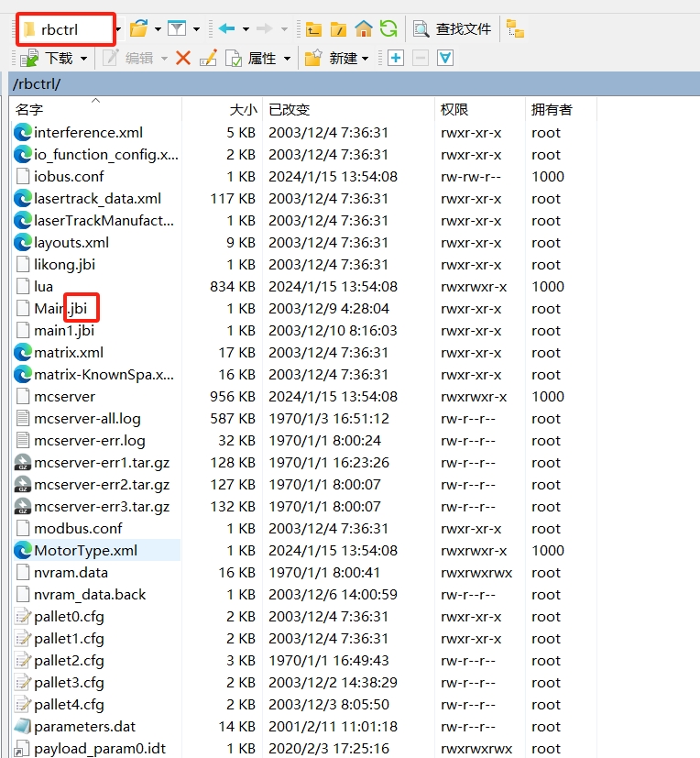Go to parent directory icon
This screenshot has height=758, width=700.
[313, 29]
